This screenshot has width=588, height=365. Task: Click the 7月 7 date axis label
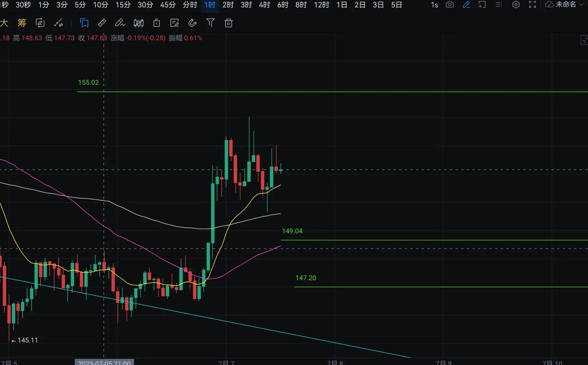[x=226, y=362]
